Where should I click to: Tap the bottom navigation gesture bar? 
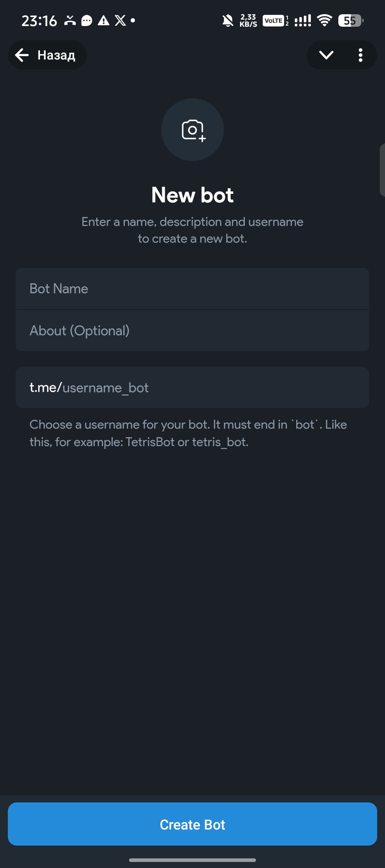click(192, 860)
